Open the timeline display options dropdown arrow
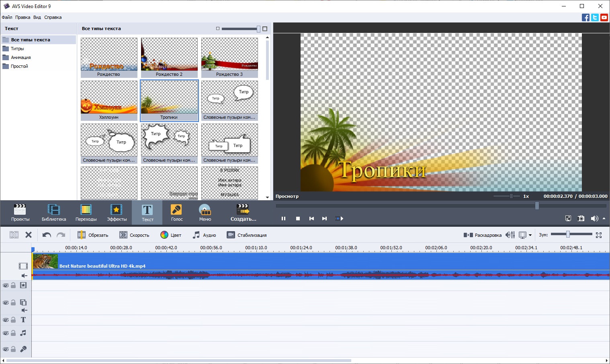 pyautogui.click(x=530, y=235)
